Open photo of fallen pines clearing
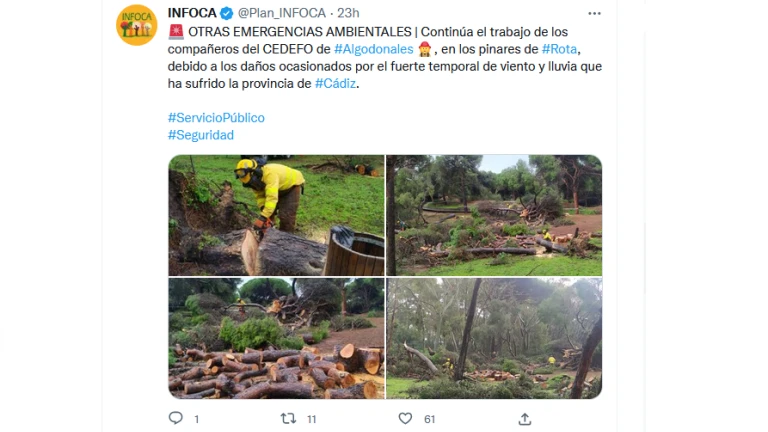The height and width of the screenshot is (432, 768). pos(494,216)
